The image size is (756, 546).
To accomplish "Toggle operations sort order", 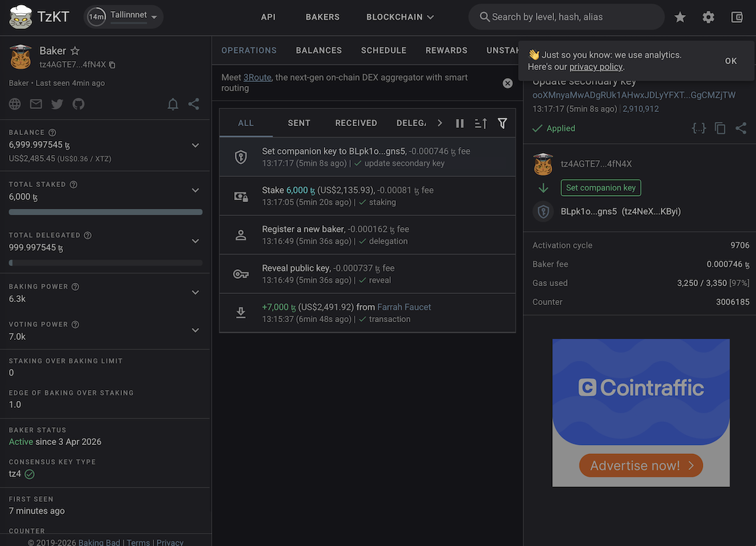I will pos(481,123).
